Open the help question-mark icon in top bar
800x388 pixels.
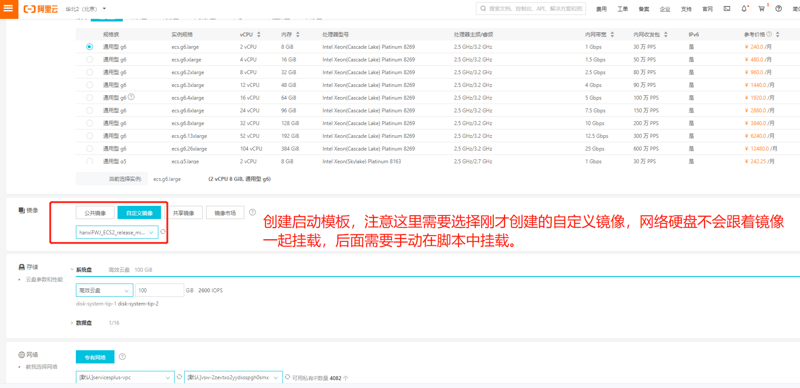click(779, 9)
